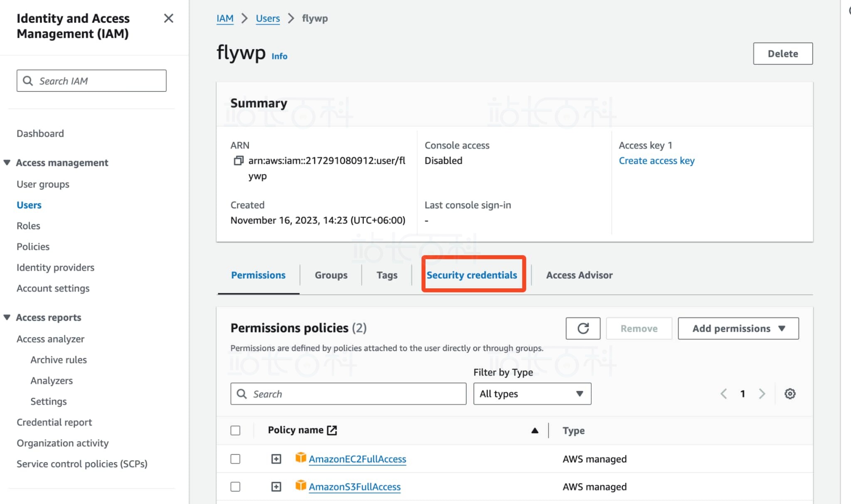Check the AmazonS3FullAccess policy checkbox

tap(235, 487)
